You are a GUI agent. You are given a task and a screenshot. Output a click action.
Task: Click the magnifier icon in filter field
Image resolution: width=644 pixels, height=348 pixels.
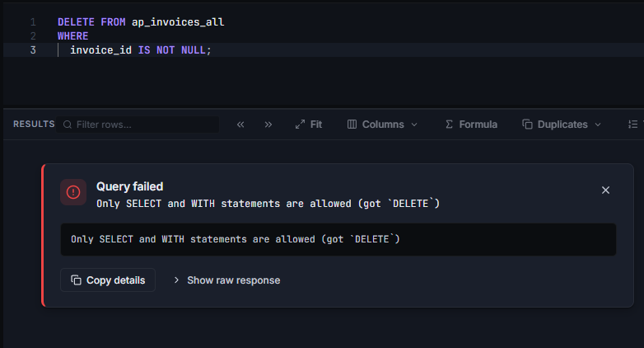(68, 125)
